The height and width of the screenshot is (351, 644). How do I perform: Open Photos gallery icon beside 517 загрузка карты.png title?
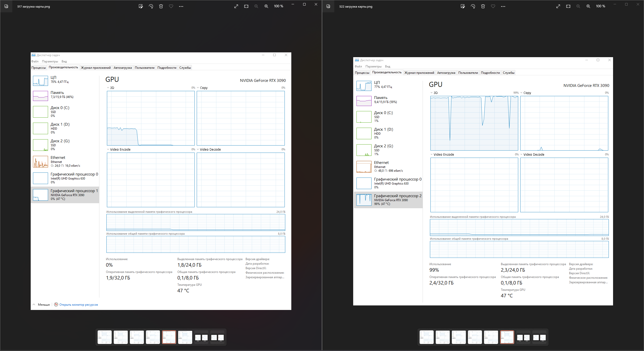[6, 6]
